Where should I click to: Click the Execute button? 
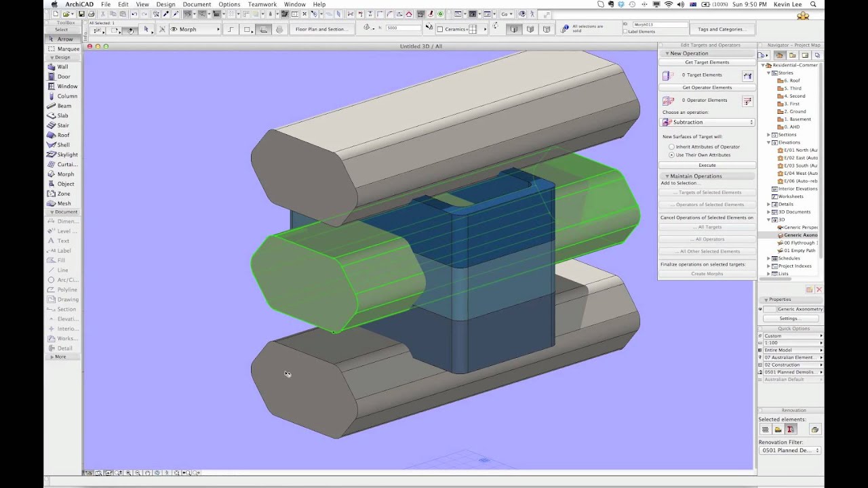[707, 165]
